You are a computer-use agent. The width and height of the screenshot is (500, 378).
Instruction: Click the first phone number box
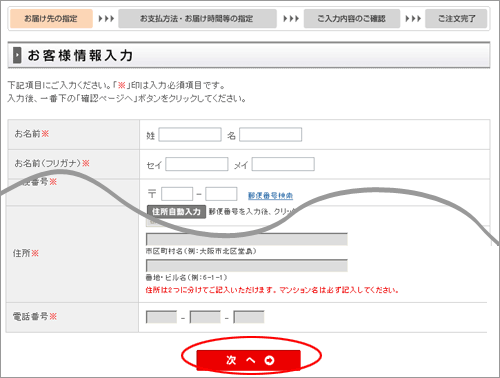pyautogui.click(x=161, y=317)
